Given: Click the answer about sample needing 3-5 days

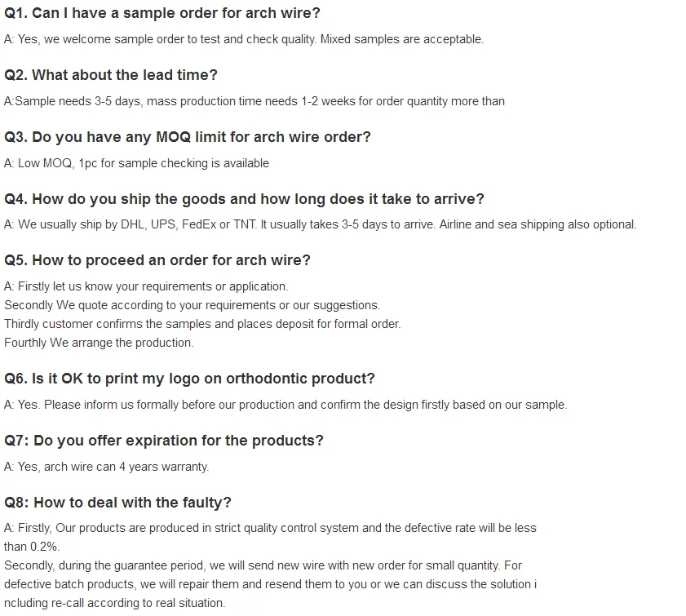Looking at the screenshot, I should click(x=254, y=101).
